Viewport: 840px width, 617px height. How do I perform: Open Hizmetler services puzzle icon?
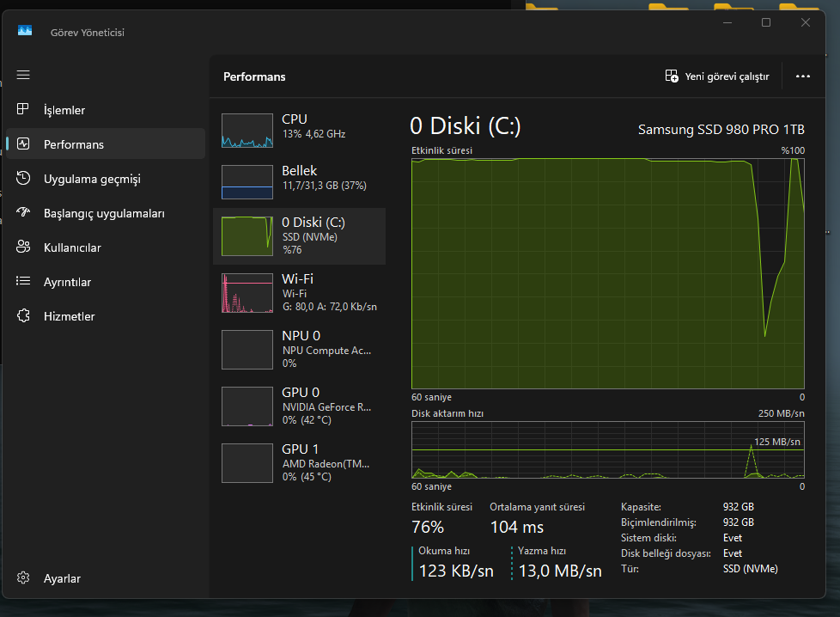[23, 315]
